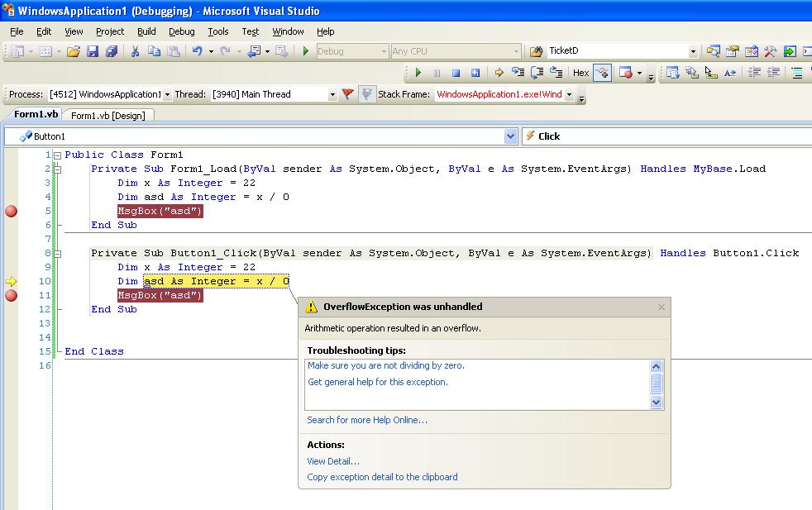Remove the breakpoint on line 5

[x=11, y=212]
